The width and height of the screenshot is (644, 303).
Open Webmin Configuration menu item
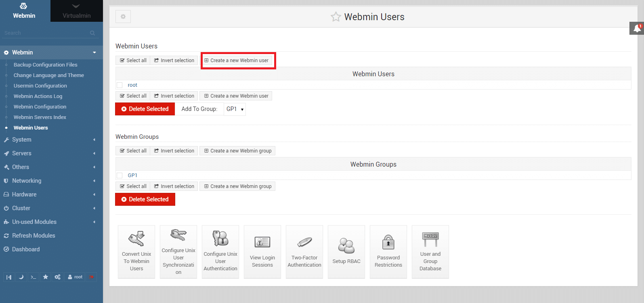click(40, 107)
